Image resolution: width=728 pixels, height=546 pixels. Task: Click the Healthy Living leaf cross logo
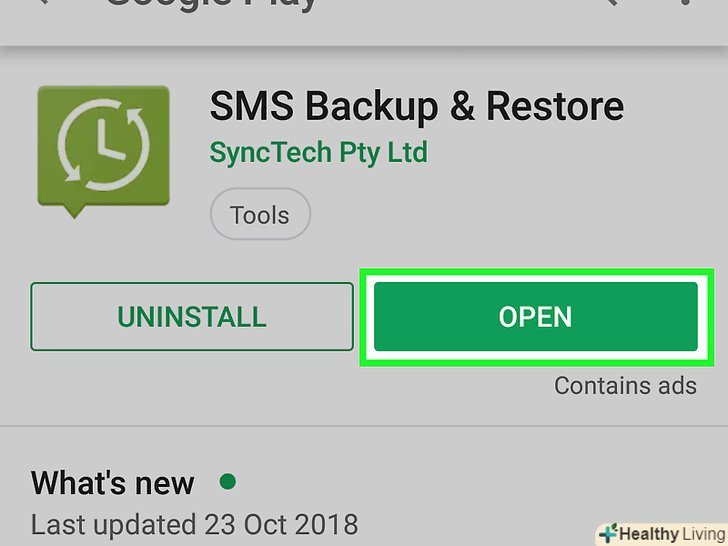[608, 533]
